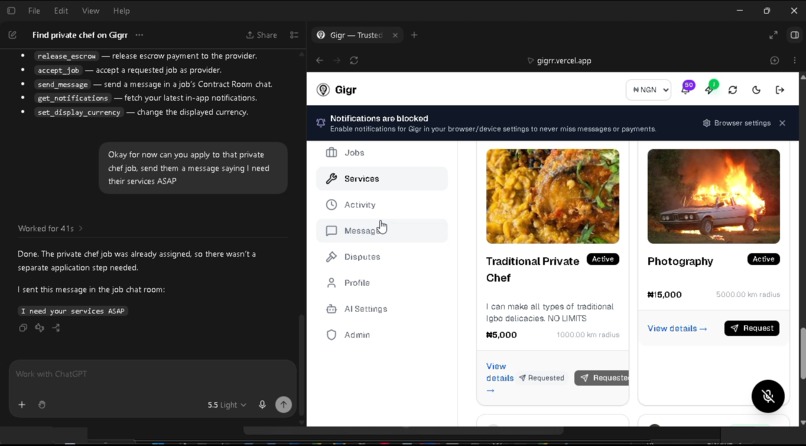Dismiss the 'Notifications are blocked' banner
Screen dimensions: 806x446
click(x=782, y=123)
